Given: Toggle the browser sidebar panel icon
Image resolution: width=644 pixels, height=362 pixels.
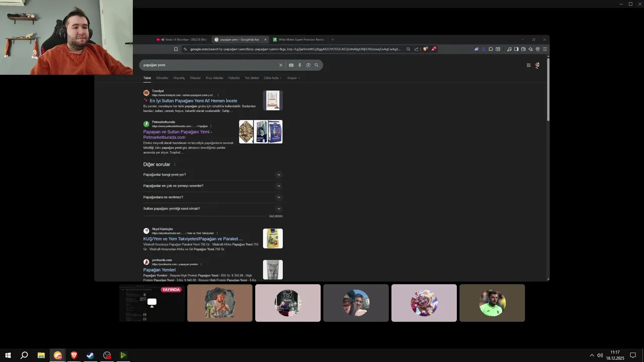Looking at the screenshot, I should [516, 49].
